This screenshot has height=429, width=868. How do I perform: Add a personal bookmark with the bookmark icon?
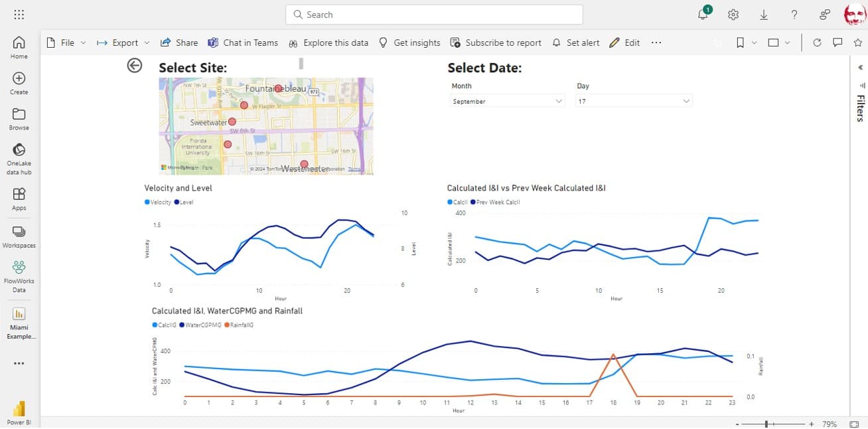pyautogui.click(x=742, y=42)
